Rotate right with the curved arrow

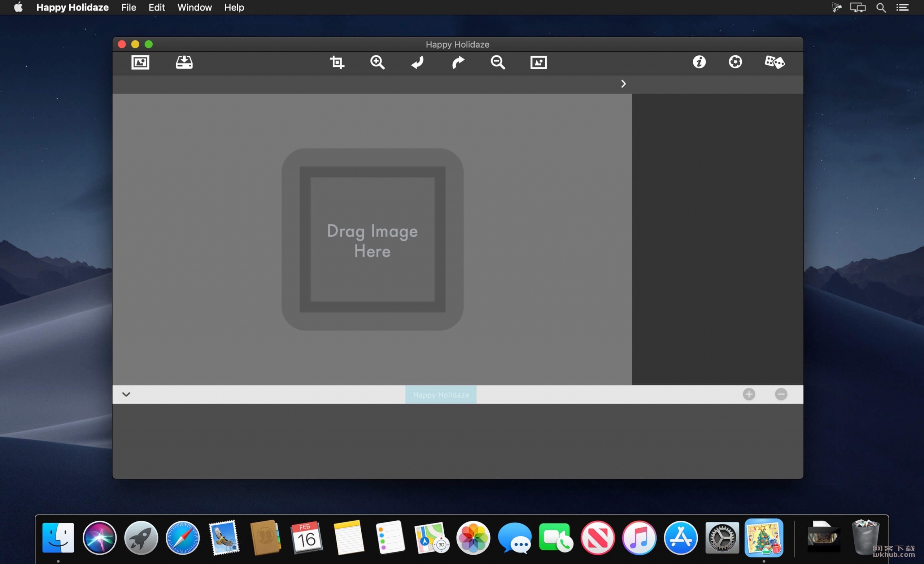coord(458,62)
